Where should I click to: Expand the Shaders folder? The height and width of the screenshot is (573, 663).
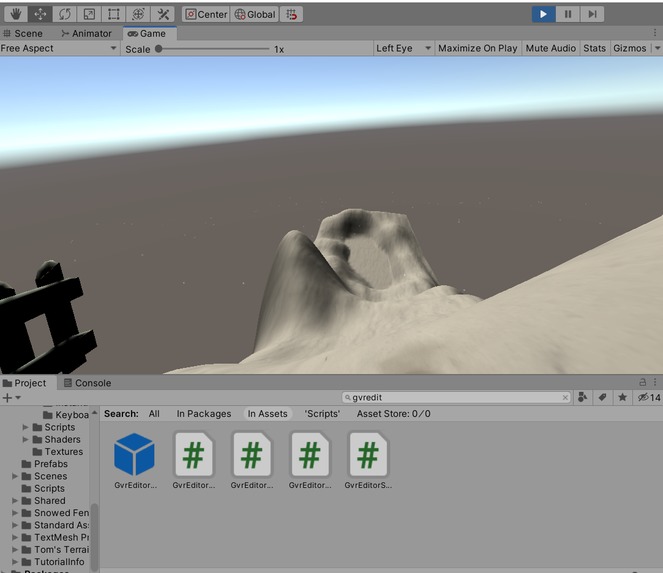pos(26,439)
